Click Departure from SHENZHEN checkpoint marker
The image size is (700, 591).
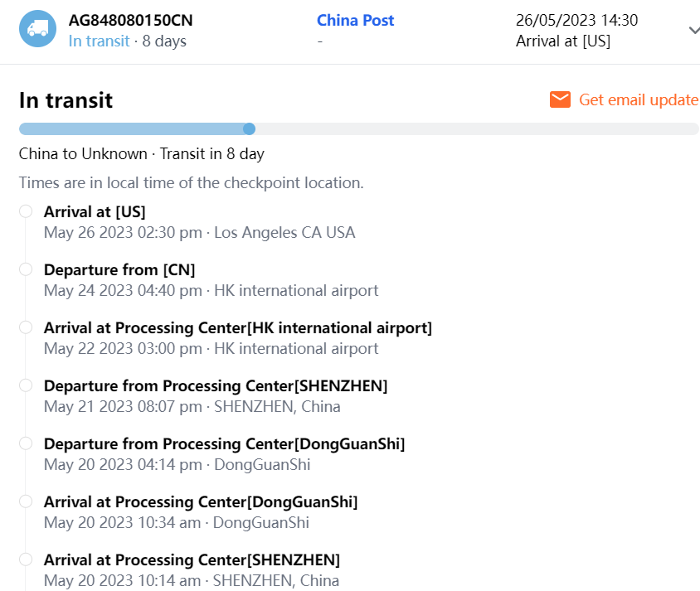pyautogui.click(x=26, y=385)
